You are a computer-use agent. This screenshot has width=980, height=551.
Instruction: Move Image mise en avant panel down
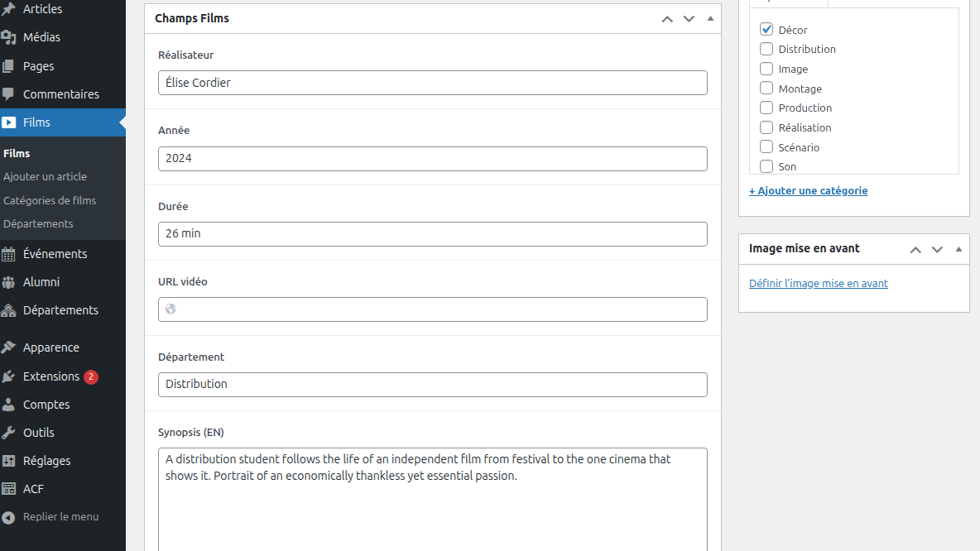(937, 249)
